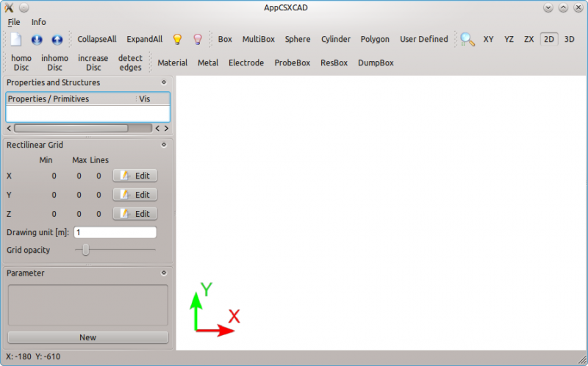This screenshot has width=588, height=366.
Task: Toggle the 2D view mode
Action: [549, 40]
